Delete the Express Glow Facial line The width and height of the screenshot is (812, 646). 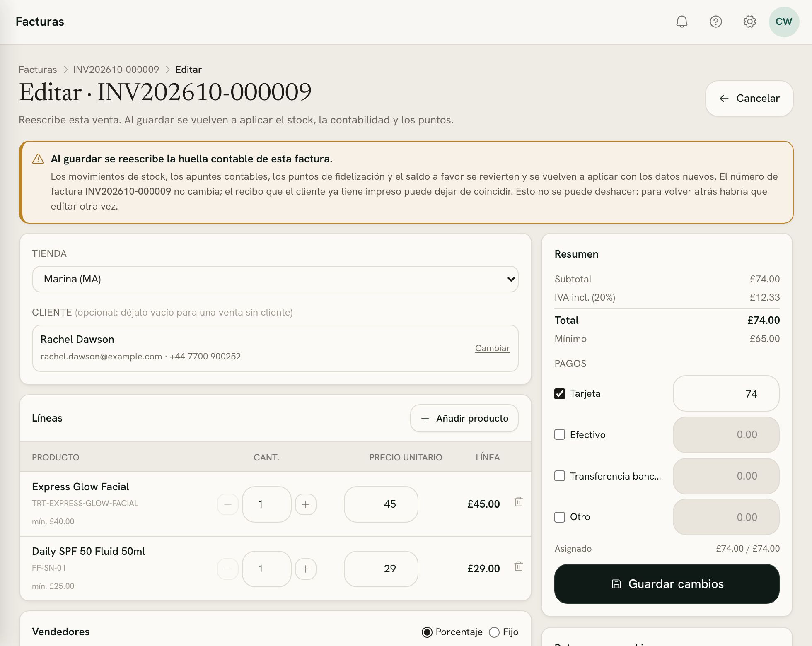[x=518, y=502]
